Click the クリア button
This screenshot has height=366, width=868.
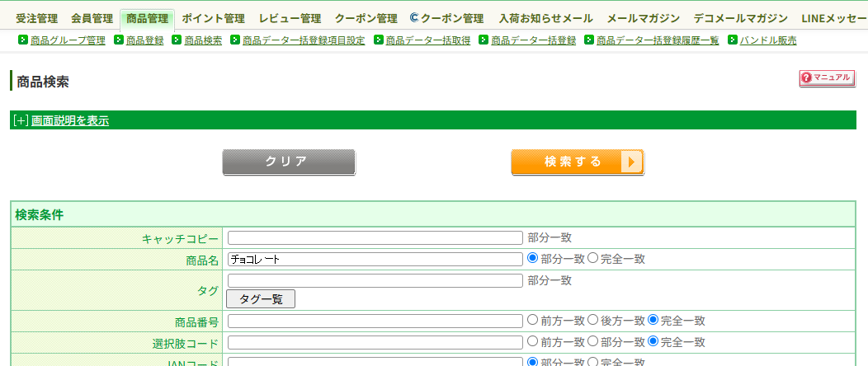click(x=289, y=162)
